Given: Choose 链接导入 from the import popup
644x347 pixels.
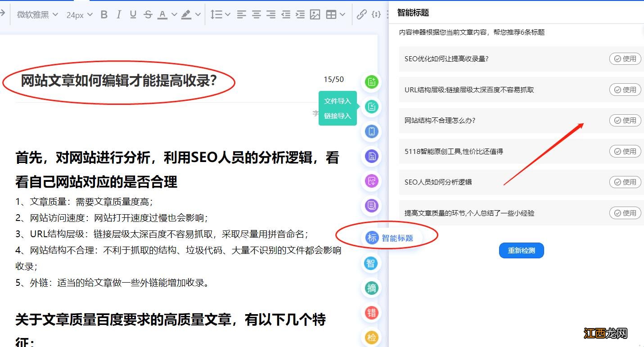Looking at the screenshot, I should [x=338, y=116].
